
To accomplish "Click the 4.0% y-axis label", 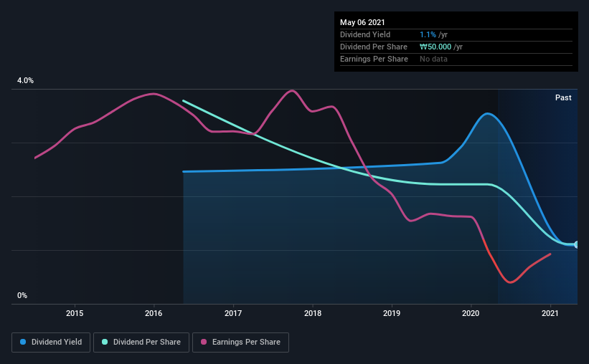I will (25, 80).
